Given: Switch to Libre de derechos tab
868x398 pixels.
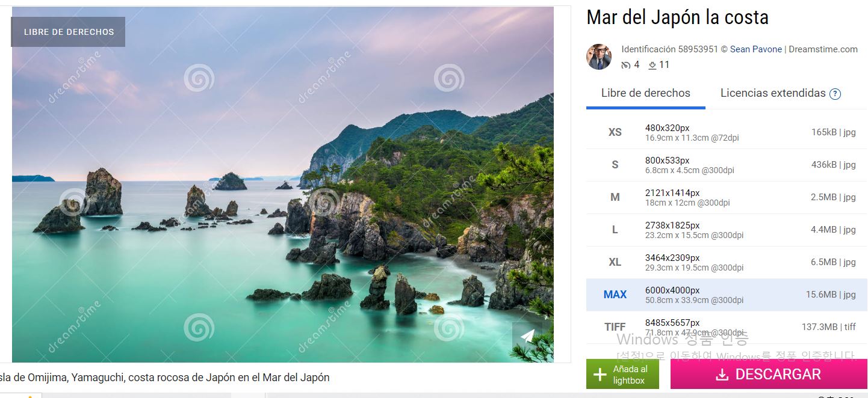Looking at the screenshot, I should (x=646, y=94).
